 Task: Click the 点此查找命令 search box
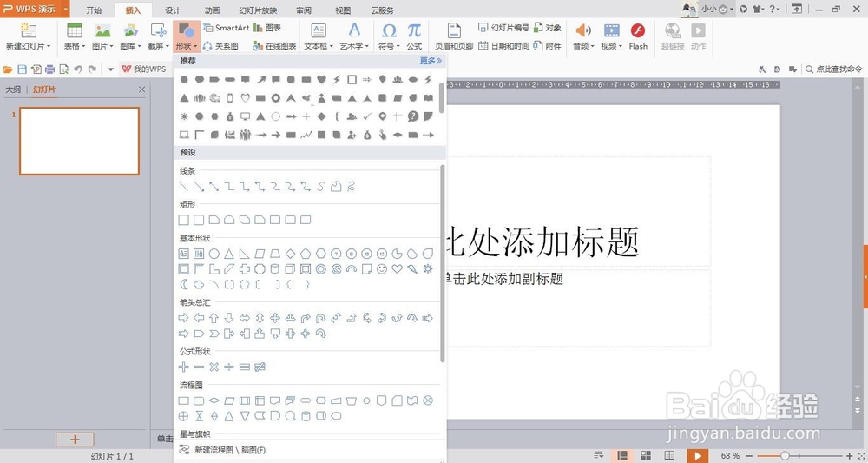coord(834,69)
